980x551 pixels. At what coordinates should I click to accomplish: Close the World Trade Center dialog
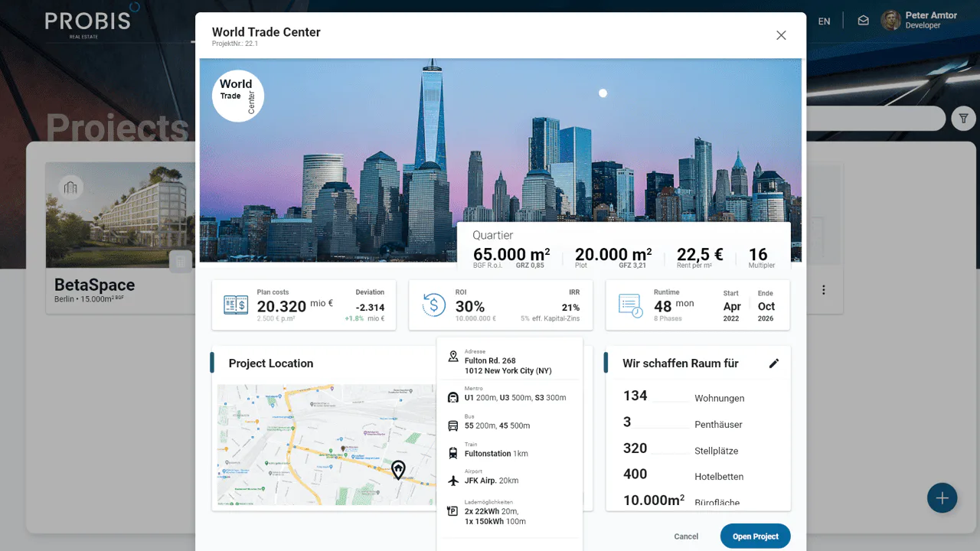click(781, 35)
